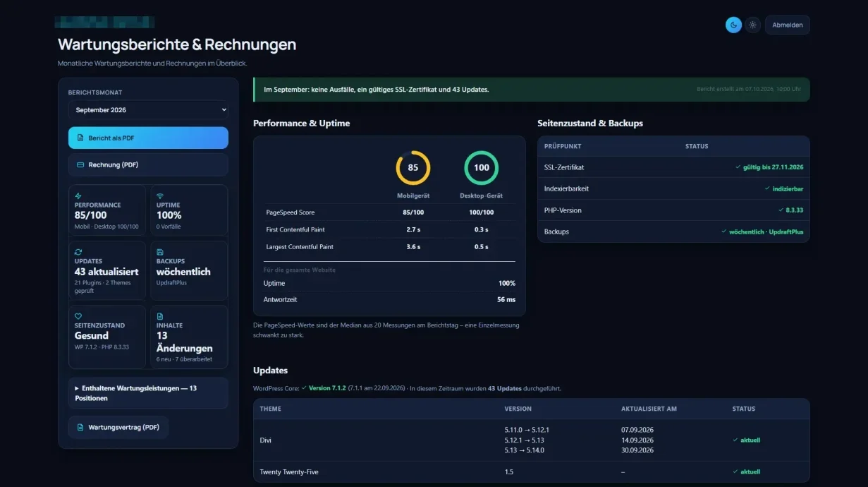The image size is (868, 487).
Task: Click the STATUS header in the Seitenzustand table
Action: click(x=697, y=146)
